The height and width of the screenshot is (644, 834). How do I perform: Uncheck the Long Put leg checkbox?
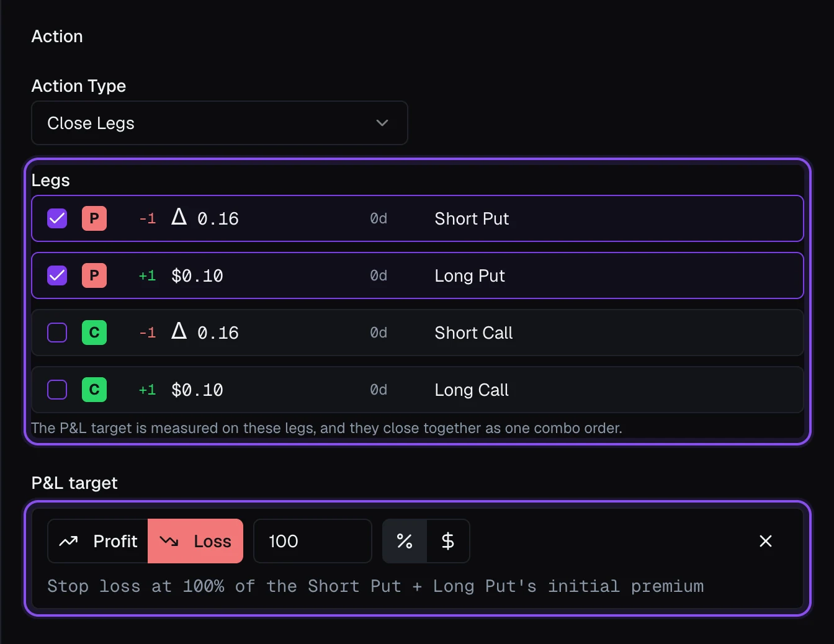(57, 275)
